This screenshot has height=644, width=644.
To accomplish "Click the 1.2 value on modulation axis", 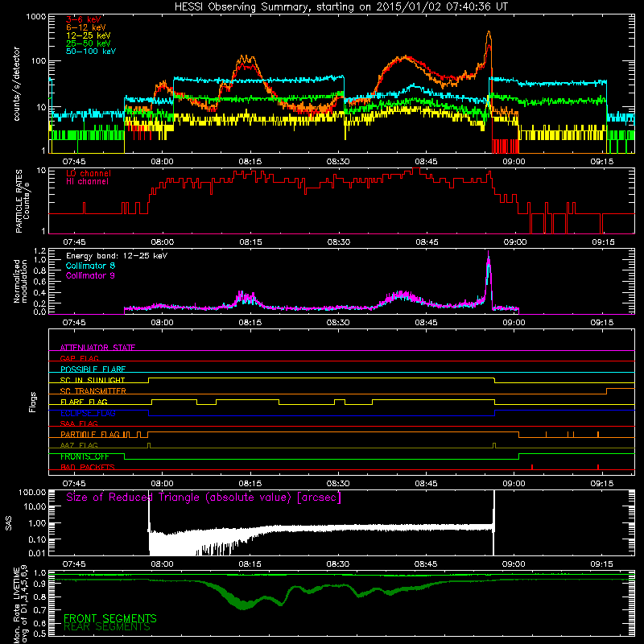I will (x=39, y=251).
